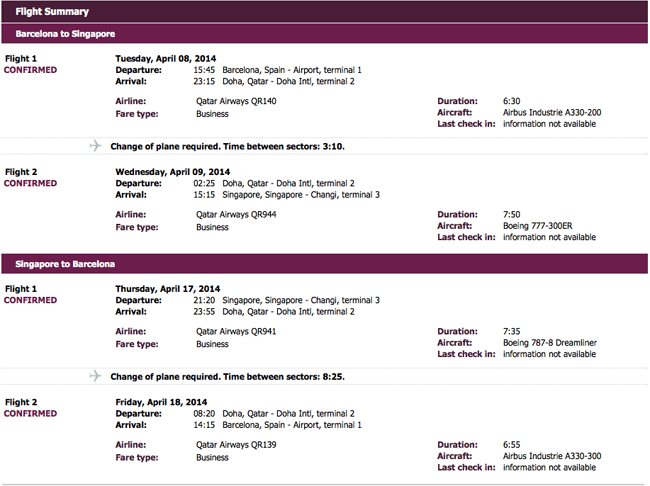Click the Boeing 777-300ER aircraft text
Screen dimensions: 650x486
538,226
